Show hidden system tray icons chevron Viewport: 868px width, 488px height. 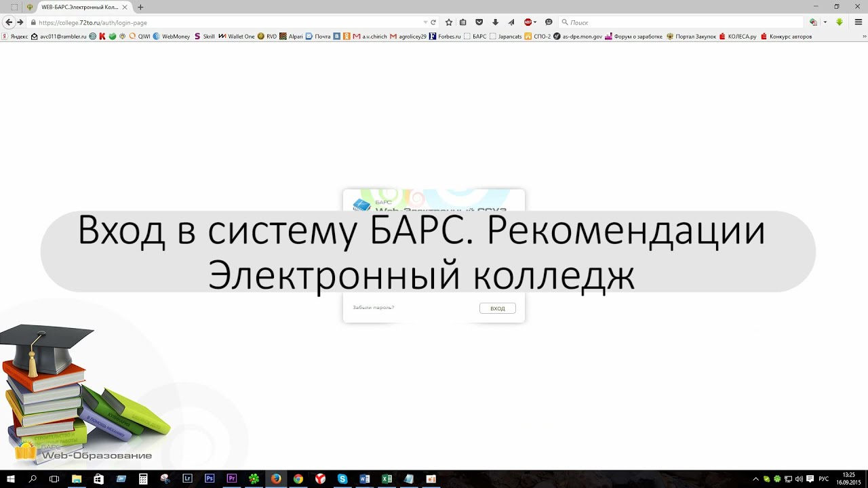(x=755, y=479)
